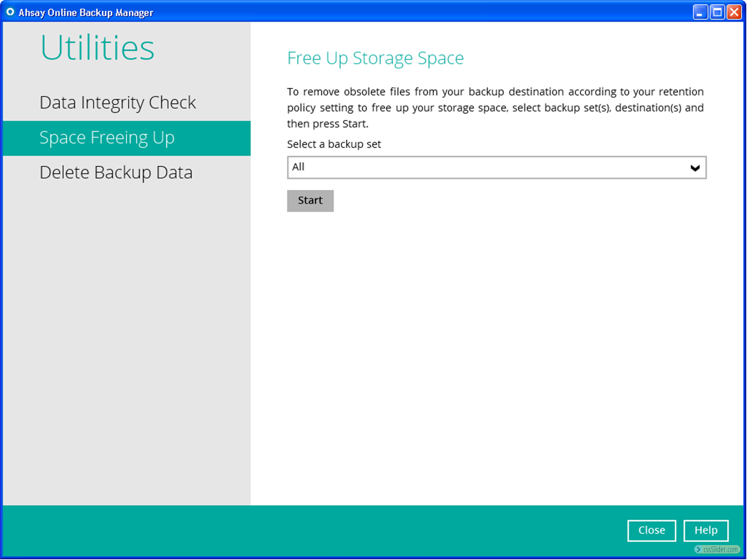Image resolution: width=747 pixels, height=560 pixels.
Task: Open the Data Integrity Check utility
Action: coord(118,103)
